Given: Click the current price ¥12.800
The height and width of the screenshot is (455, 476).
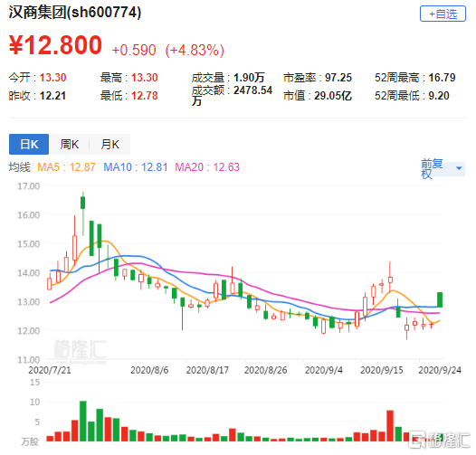Looking at the screenshot, I should [55, 45].
